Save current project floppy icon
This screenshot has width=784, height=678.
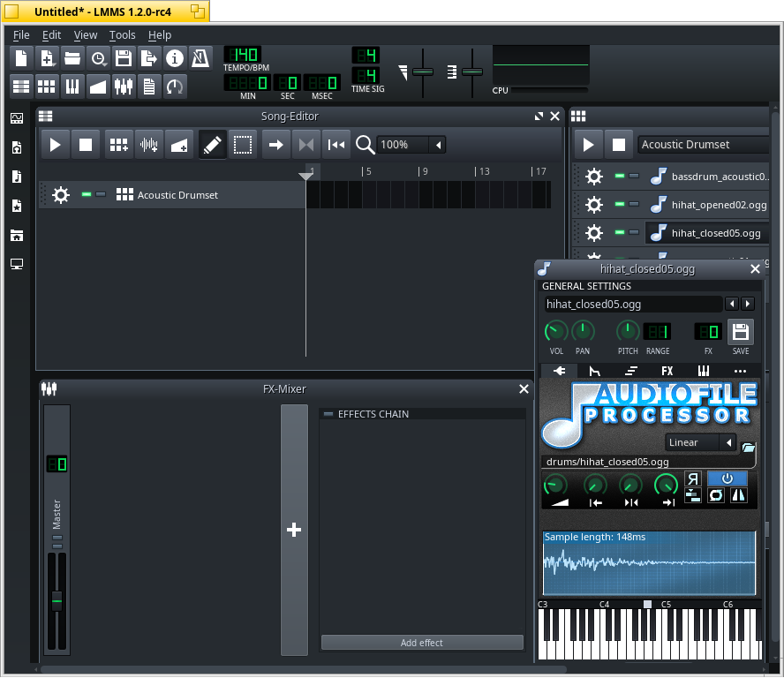click(x=124, y=58)
